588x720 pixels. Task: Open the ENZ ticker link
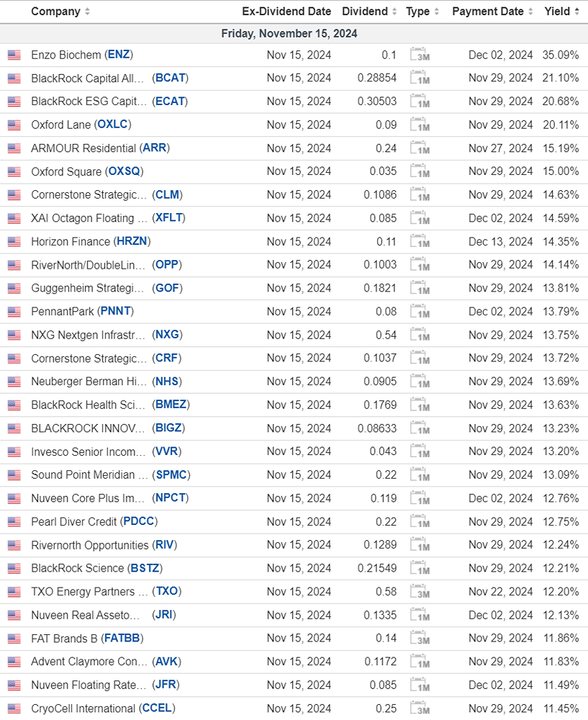pyautogui.click(x=119, y=55)
